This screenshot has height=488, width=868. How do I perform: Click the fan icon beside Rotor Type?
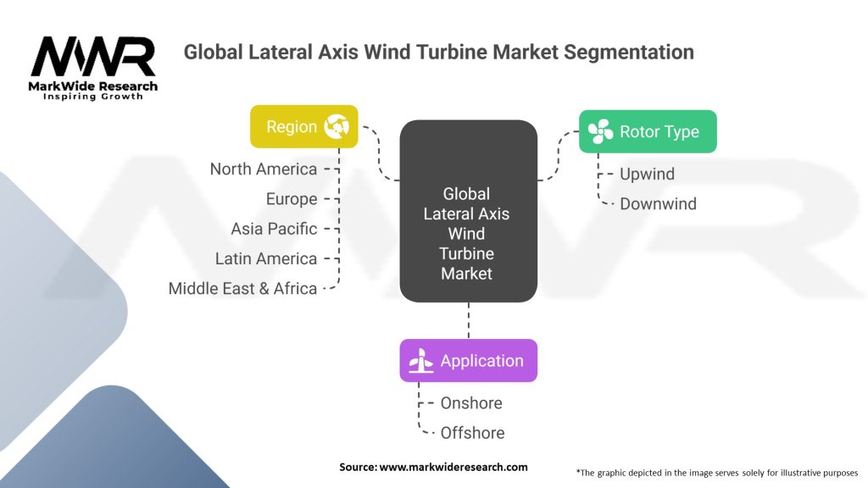[600, 131]
